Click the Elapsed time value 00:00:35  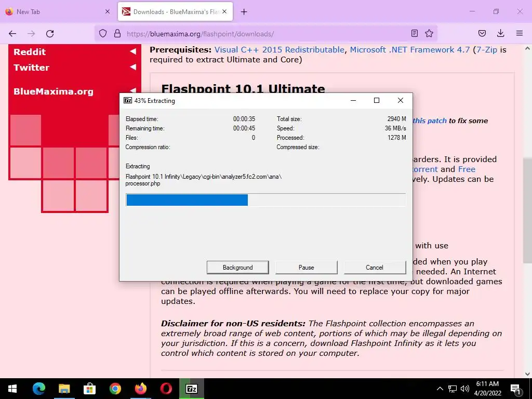point(244,119)
